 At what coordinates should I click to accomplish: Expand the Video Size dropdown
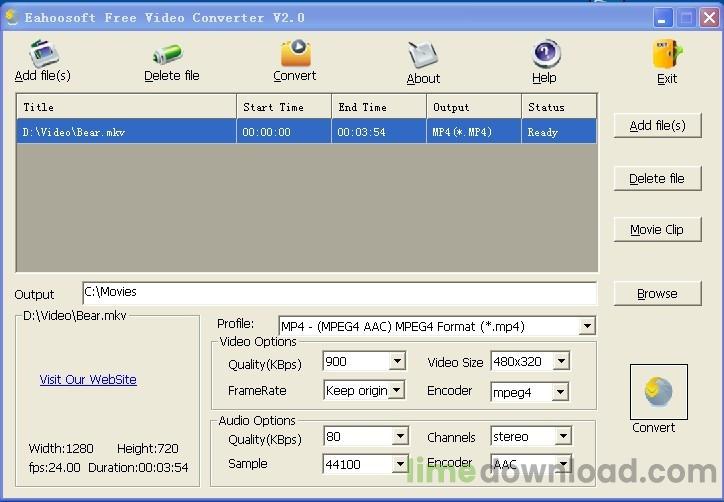(562, 361)
